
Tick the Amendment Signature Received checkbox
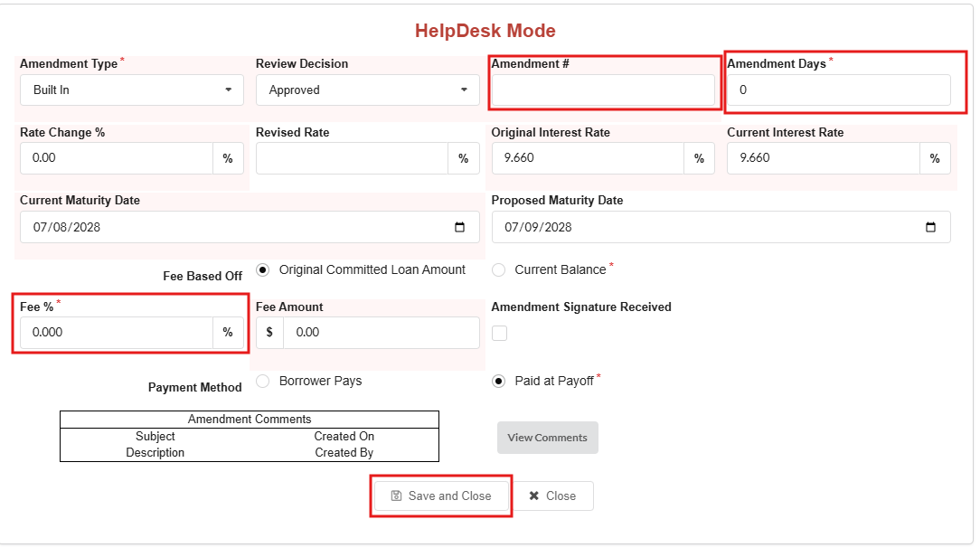coord(499,333)
